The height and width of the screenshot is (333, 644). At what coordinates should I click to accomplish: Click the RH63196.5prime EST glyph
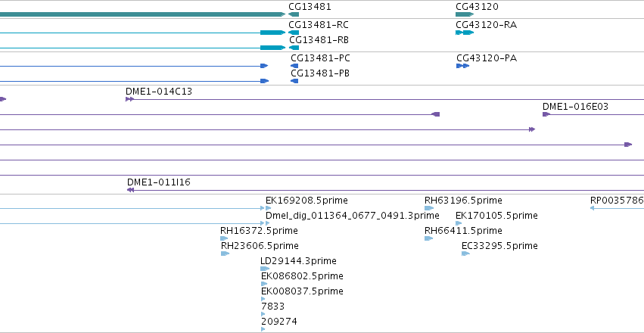429,208
